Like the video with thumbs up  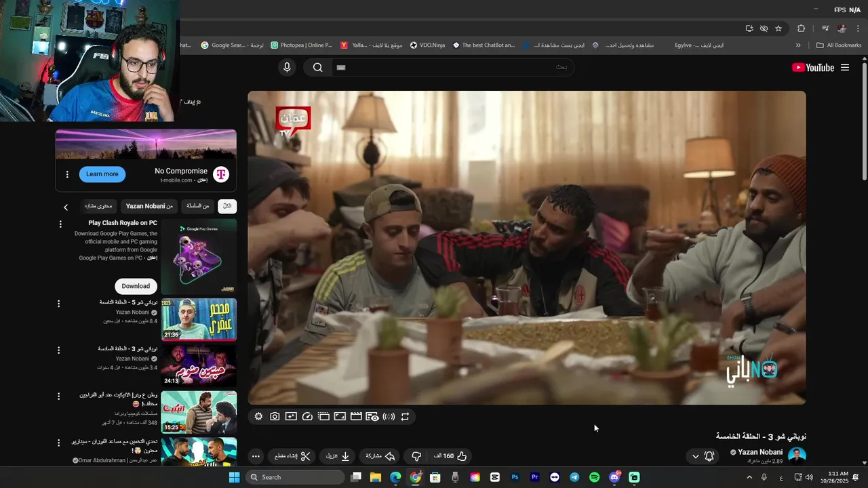click(462, 456)
